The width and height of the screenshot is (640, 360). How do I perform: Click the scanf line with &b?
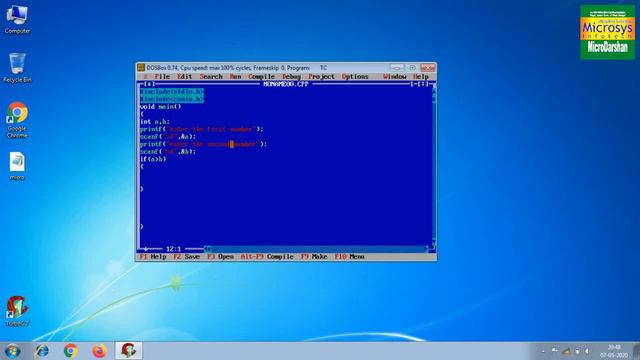pos(168,151)
